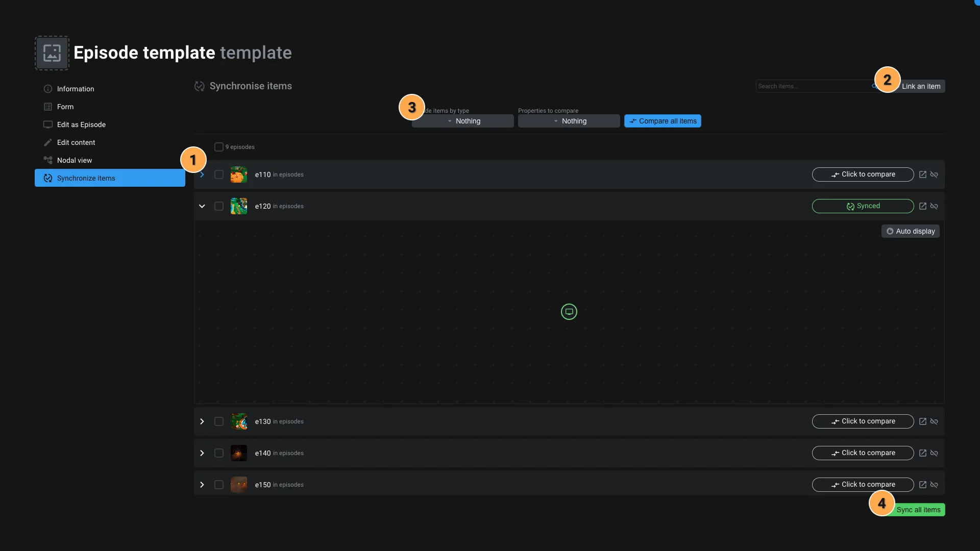Expand the e130 episode row
980x551 pixels.
tap(202, 421)
